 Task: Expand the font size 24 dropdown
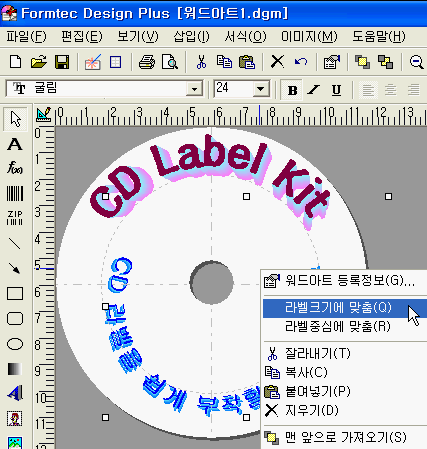pos(261,89)
